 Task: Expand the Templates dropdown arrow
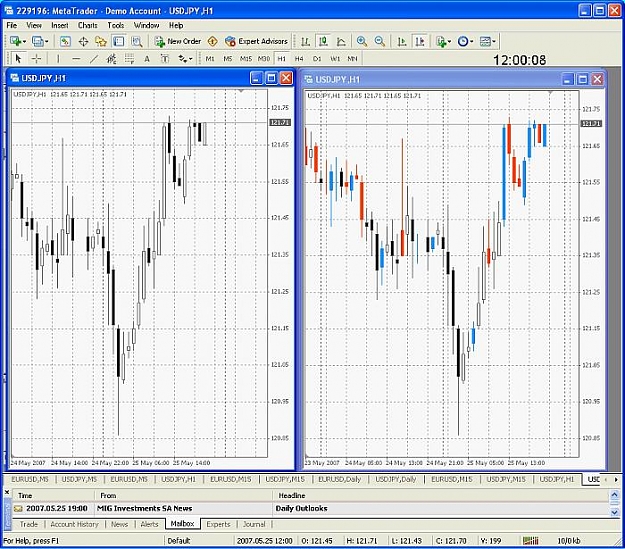point(494,41)
